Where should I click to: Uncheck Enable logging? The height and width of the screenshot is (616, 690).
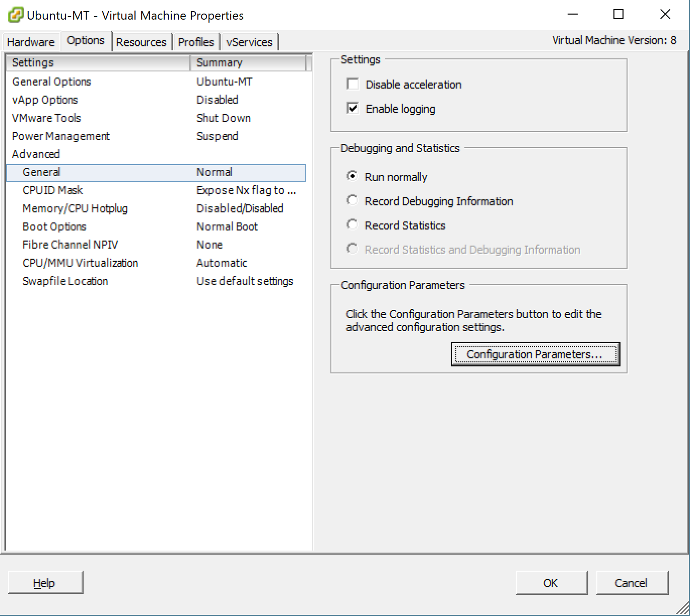352,108
